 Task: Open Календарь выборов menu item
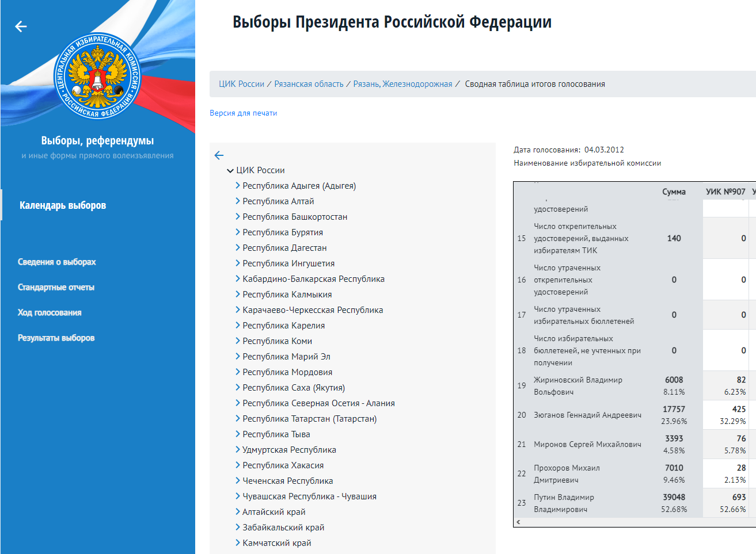click(x=63, y=205)
